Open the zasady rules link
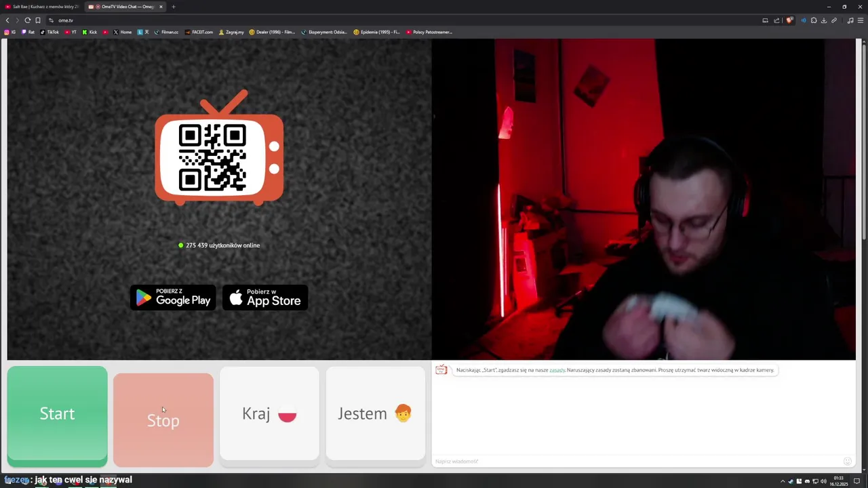The height and width of the screenshot is (488, 868). pyautogui.click(x=557, y=370)
